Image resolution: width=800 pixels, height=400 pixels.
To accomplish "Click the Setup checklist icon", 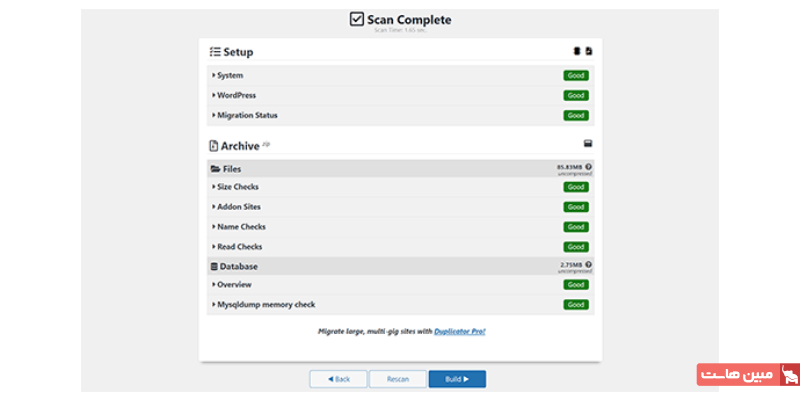I will tap(215, 52).
